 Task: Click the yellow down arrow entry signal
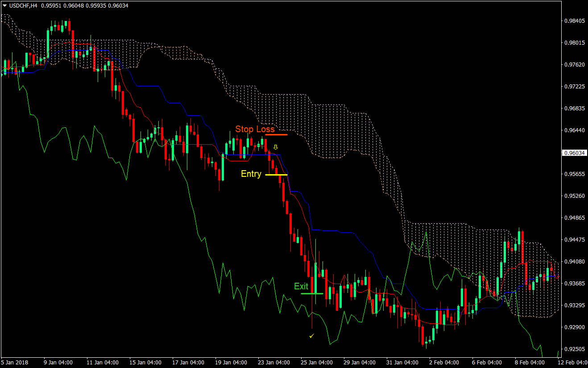pos(275,147)
